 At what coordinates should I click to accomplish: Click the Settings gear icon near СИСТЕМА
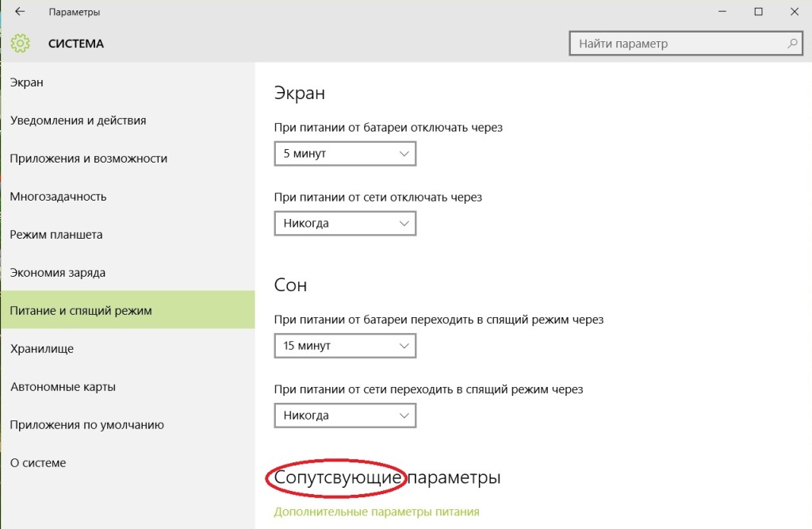click(x=21, y=44)
